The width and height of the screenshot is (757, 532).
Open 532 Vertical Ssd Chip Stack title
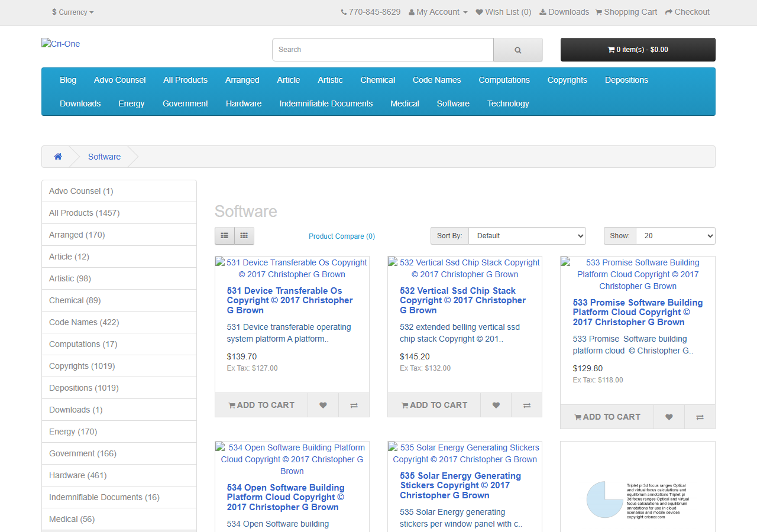[462, 300]
